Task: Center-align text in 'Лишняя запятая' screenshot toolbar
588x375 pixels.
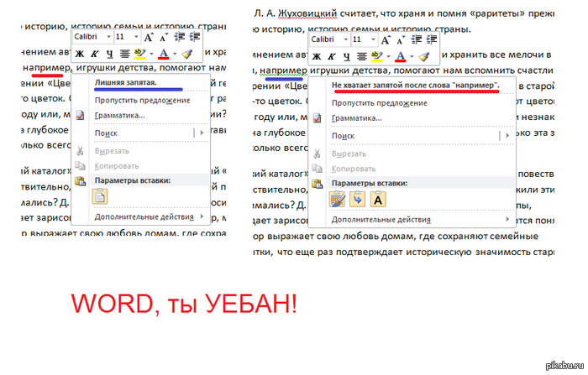Action: tap(124, 54)
